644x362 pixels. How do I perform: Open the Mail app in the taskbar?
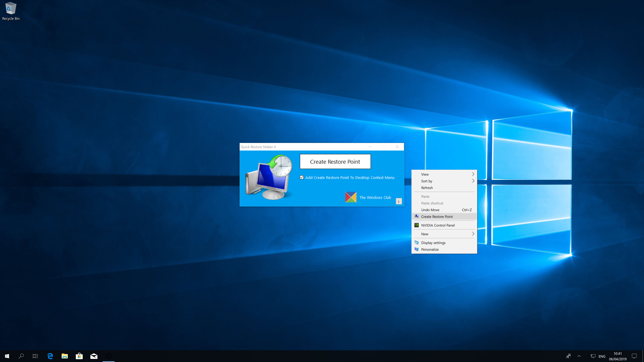tap(94, 356)
